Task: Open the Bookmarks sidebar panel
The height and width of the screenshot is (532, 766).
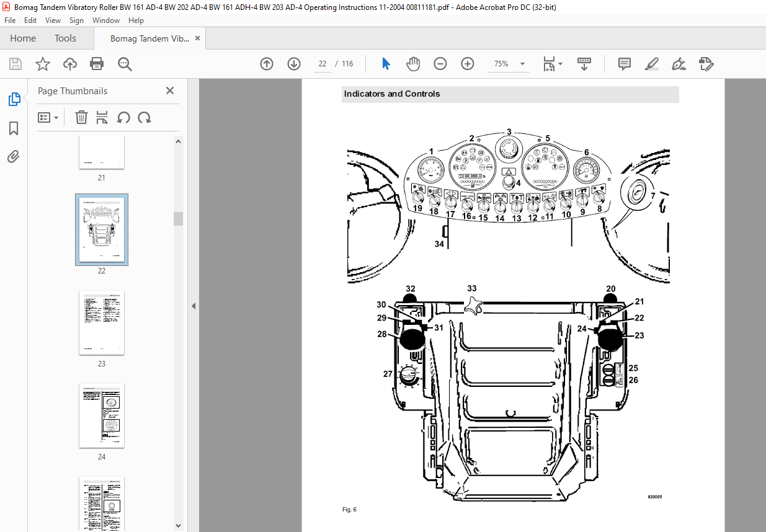Action: [x=14, y=128]
